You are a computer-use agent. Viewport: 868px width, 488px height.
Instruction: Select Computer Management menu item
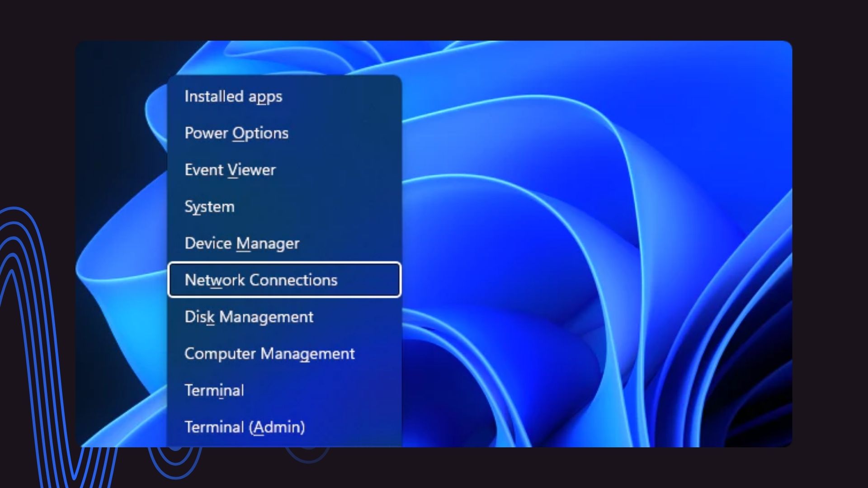[284, 353]
